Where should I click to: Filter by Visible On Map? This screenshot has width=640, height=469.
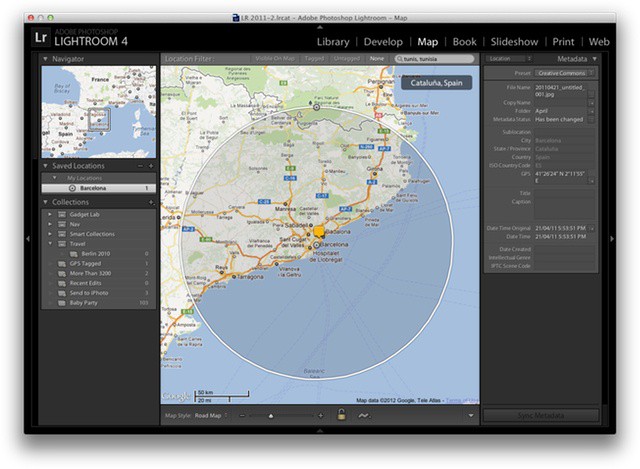[275, 59]
